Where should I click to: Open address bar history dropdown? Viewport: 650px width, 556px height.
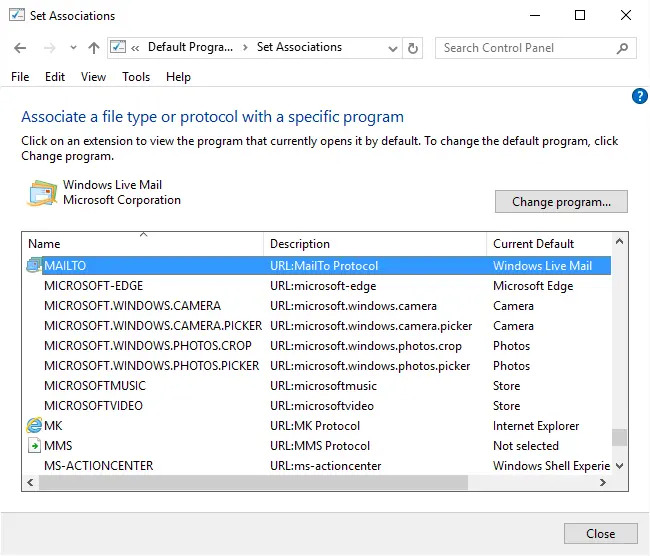tap(393, 49)
